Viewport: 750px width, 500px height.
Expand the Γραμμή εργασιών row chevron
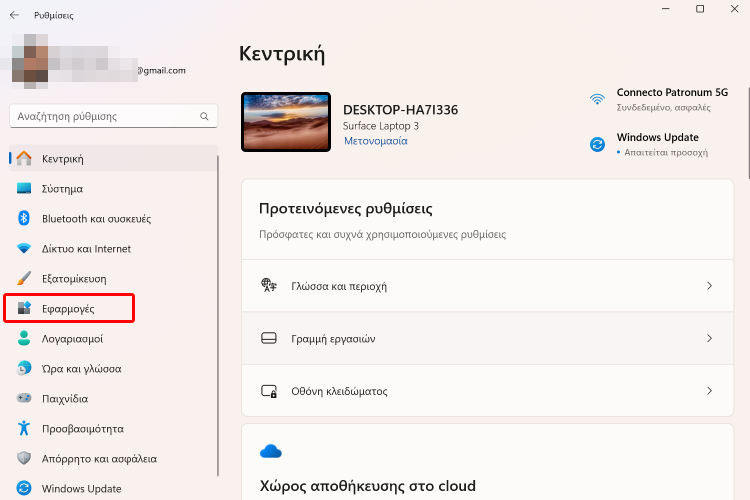(x=709, y=338)
